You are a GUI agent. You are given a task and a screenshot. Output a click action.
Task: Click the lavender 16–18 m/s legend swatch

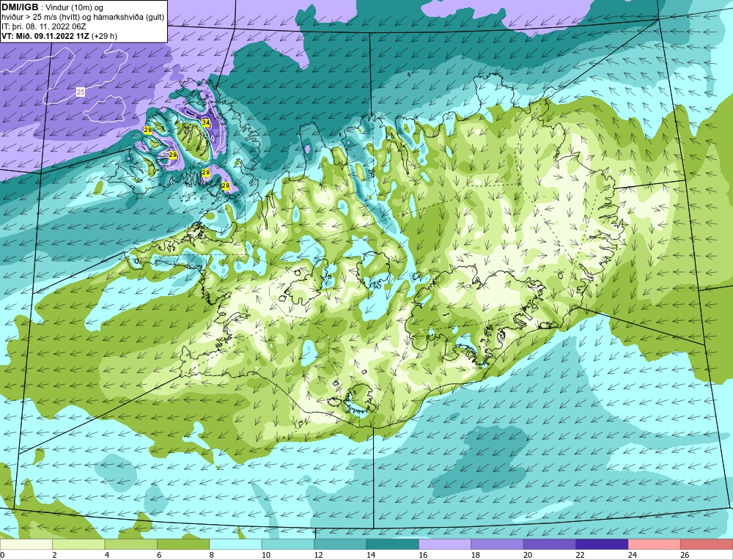click(445, 544)
